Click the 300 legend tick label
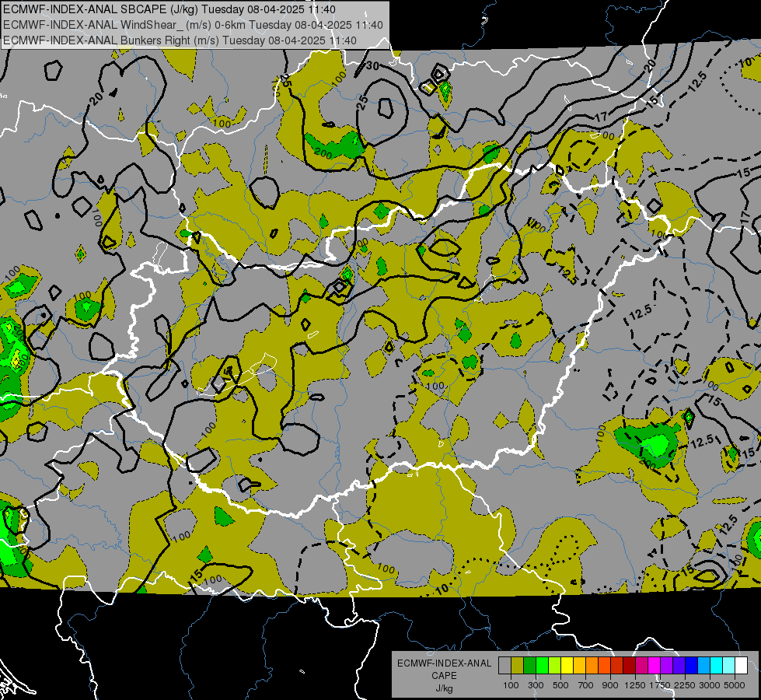The width and height of the screenshot is (761, 700). click(536, 685)
